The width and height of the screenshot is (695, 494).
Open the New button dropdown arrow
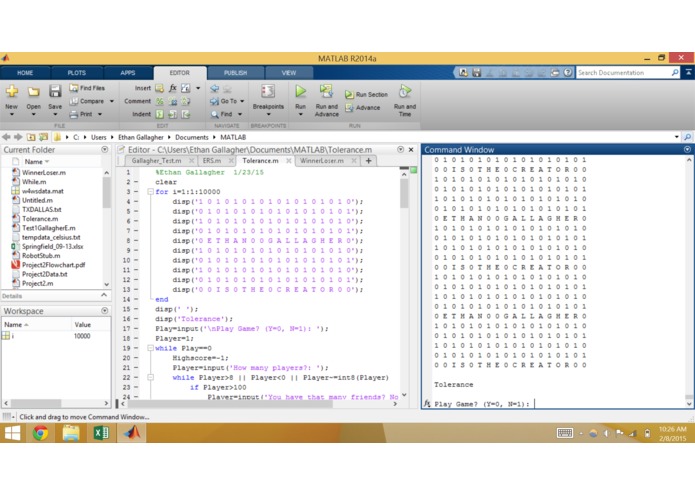pyautogui.click(x=12, y=114)
